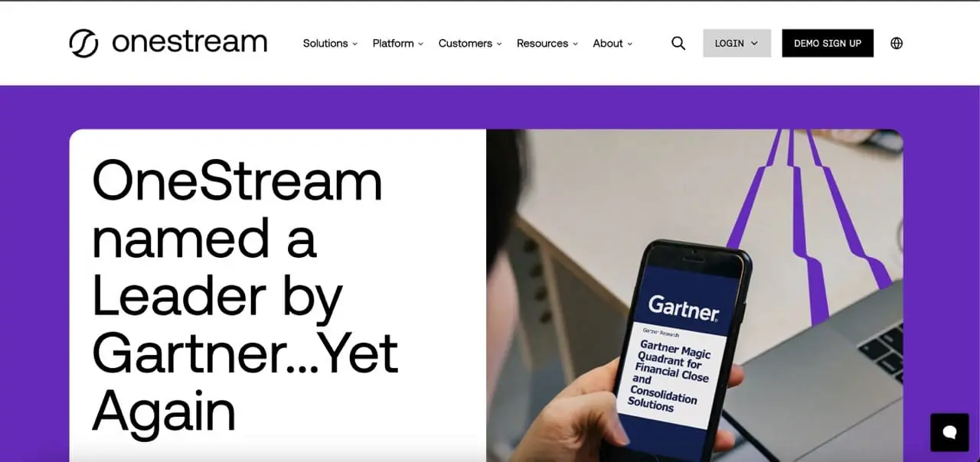This screenshot has width=980, height=462.
Task: Choose the About menu item
Action: (608, 44)
